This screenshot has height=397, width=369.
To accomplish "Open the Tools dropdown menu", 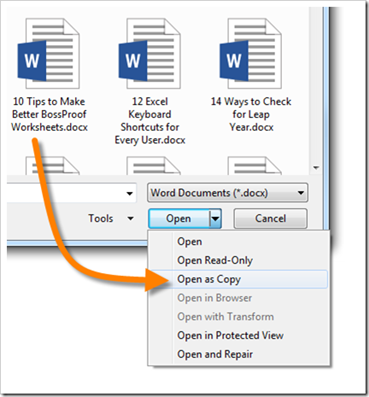I will click(x=111, y=219).
